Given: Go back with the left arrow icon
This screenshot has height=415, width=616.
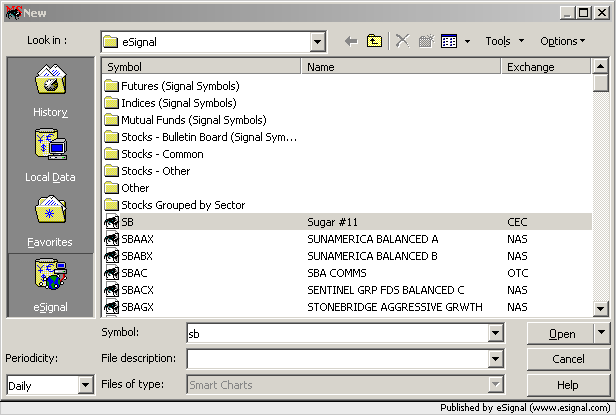Looking at the screenshot, I should (351, 41).
